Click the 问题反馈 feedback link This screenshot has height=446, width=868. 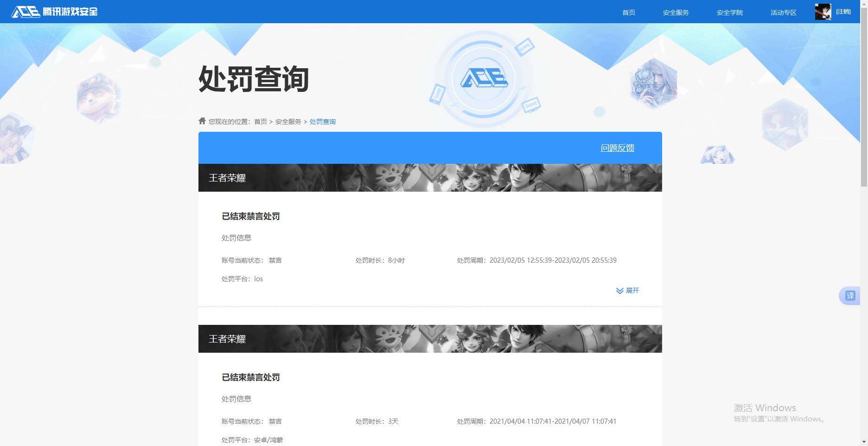[x=617, y=148]
